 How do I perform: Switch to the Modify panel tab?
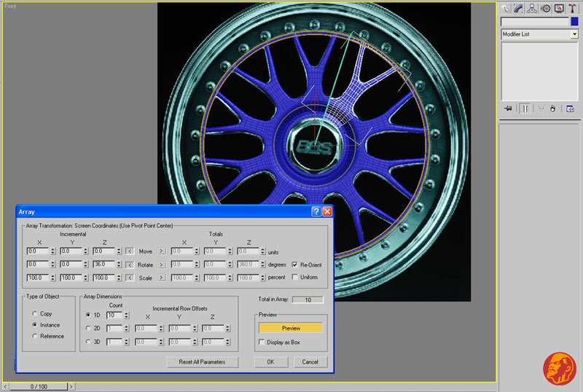point(518,8)
